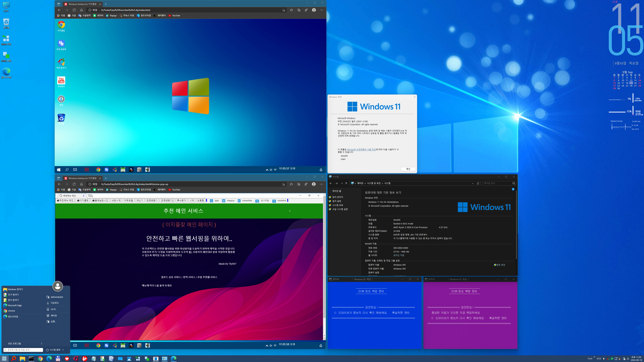
Task: Open 윈도우포럼 Edge shortcut on desktop
Action: pos(6,73)
